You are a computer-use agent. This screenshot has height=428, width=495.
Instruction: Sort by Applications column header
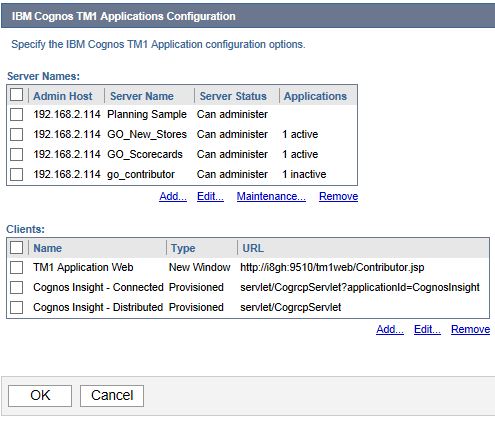point(315,96)
